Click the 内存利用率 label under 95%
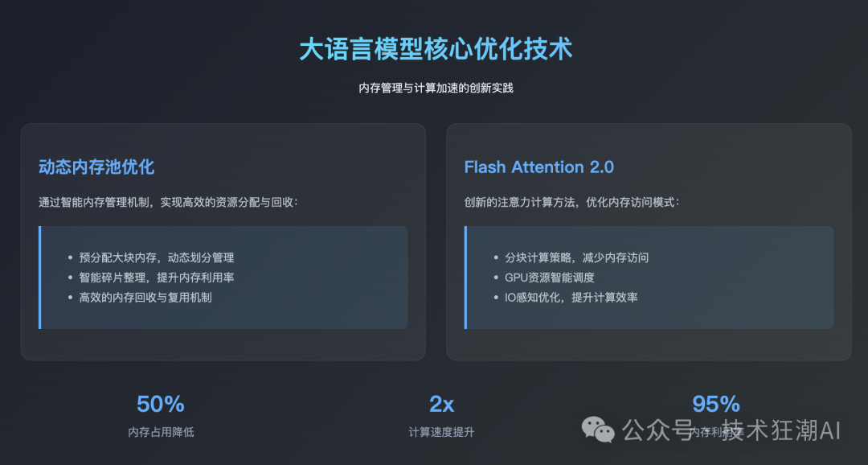 [x=714, y=434]
